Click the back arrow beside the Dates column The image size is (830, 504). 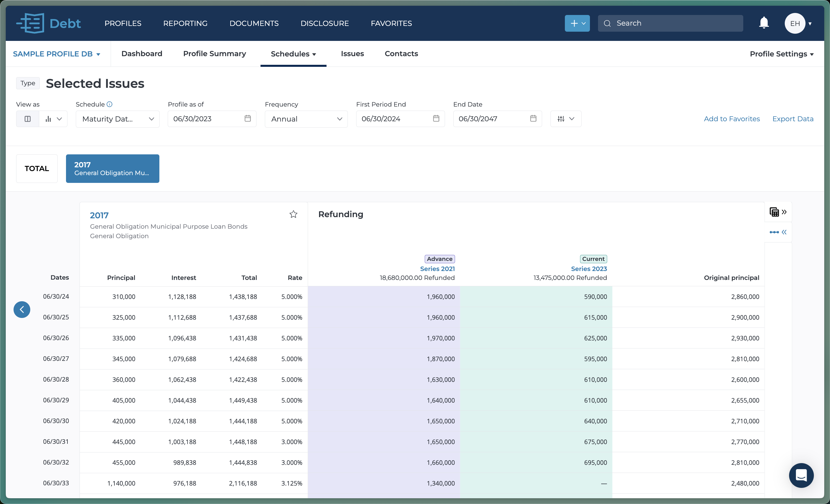pos(22,309)
